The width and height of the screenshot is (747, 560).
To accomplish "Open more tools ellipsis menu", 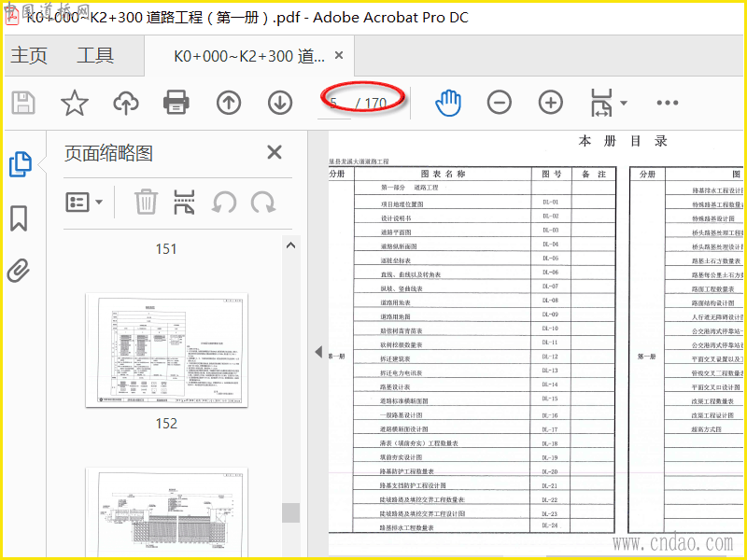I will 668,103.
